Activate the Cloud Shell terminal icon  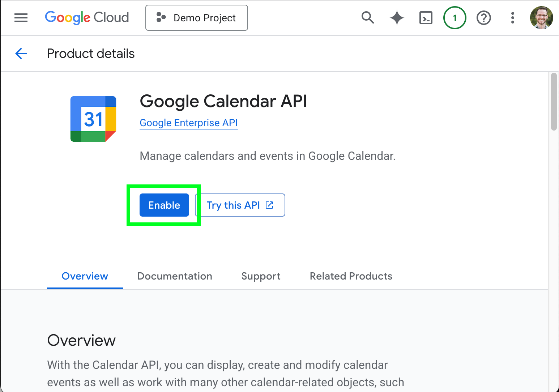(426, 17)
